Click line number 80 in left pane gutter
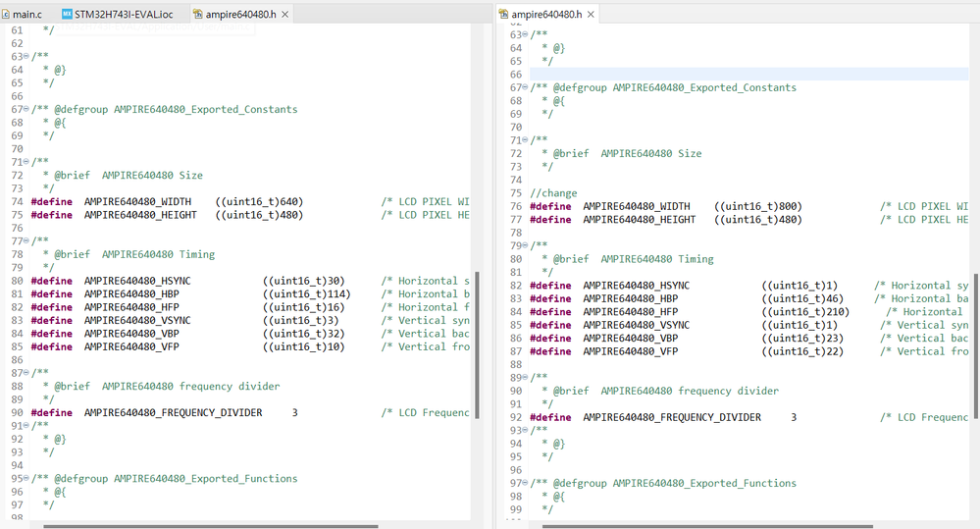Image resolution: width=980 pixels, height=529 pixels. point(17,281)
